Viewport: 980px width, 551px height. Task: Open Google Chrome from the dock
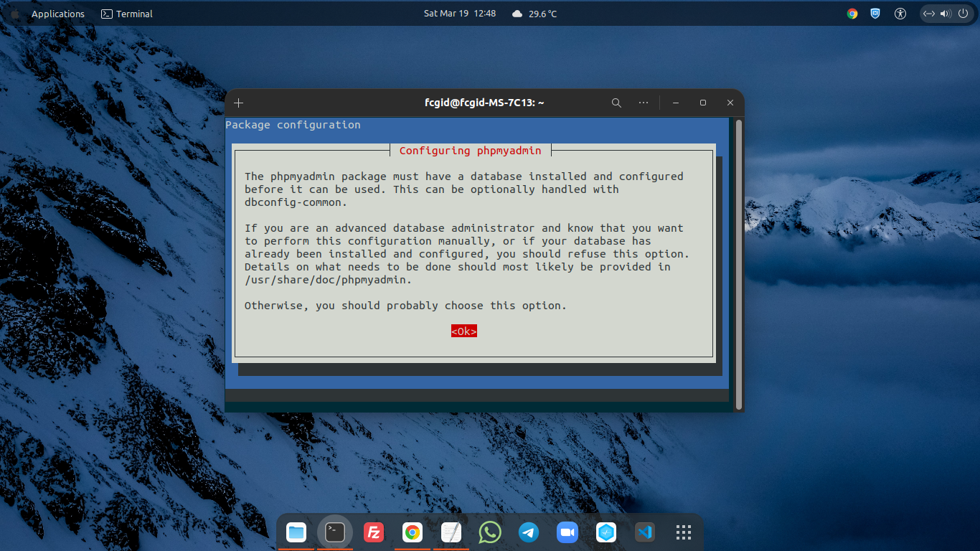click(x=413, y=532)
